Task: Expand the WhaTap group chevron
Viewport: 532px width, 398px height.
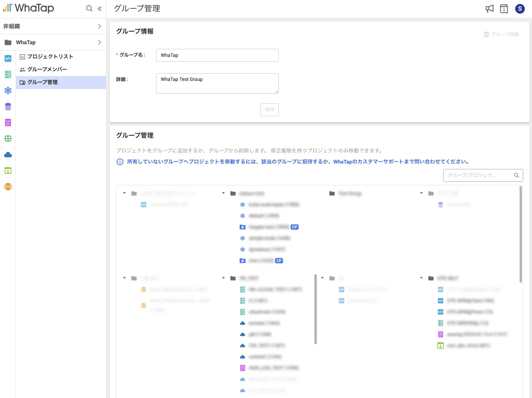Action: [x=100, y=42]
